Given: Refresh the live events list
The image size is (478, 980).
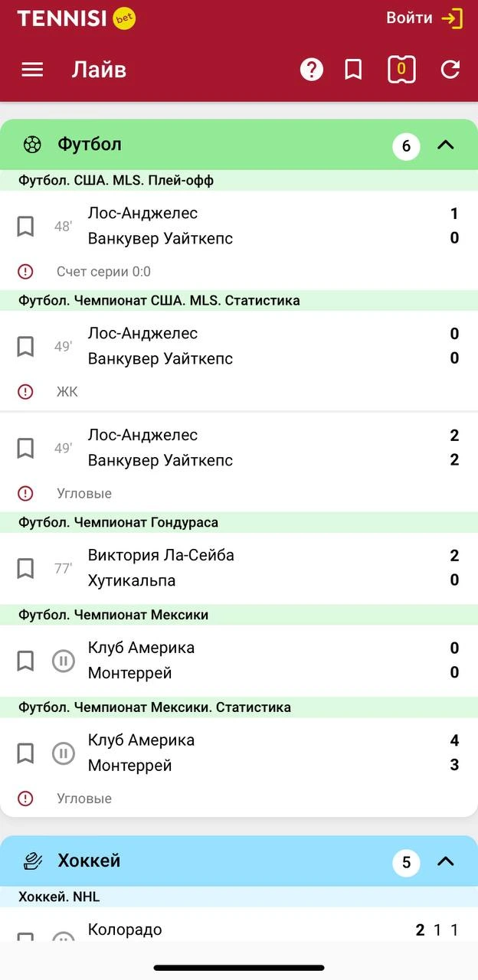Looking at the screenshot, I should coord(450,69).
